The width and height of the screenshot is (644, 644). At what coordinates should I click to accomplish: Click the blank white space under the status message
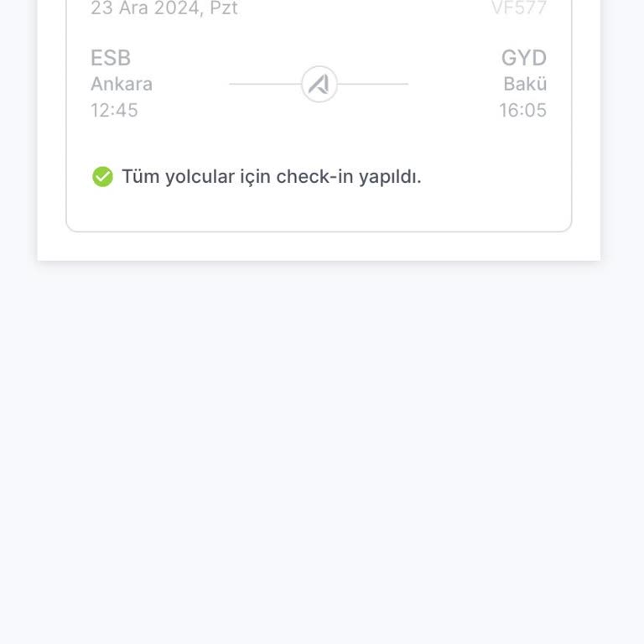[319, 208]
